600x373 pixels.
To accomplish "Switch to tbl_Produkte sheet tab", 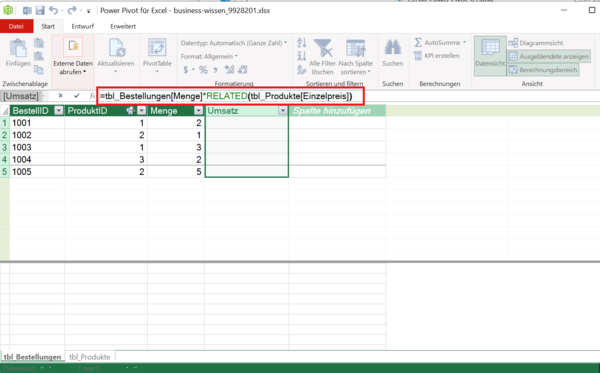I will click(90, 357).
